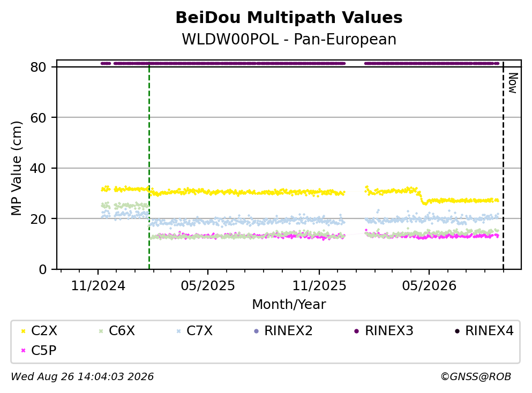532x393 pixels.
Task: Click the 'Now' vertical marker label
Action: pyautogui.click(x=513, y=83)
